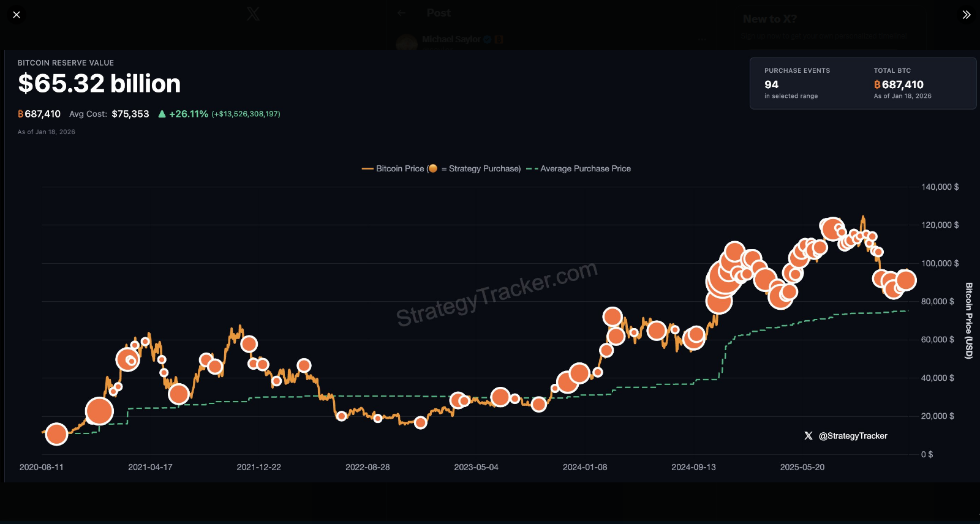Click the 2024-01-08 date axis label

click(x=584, y=467)
